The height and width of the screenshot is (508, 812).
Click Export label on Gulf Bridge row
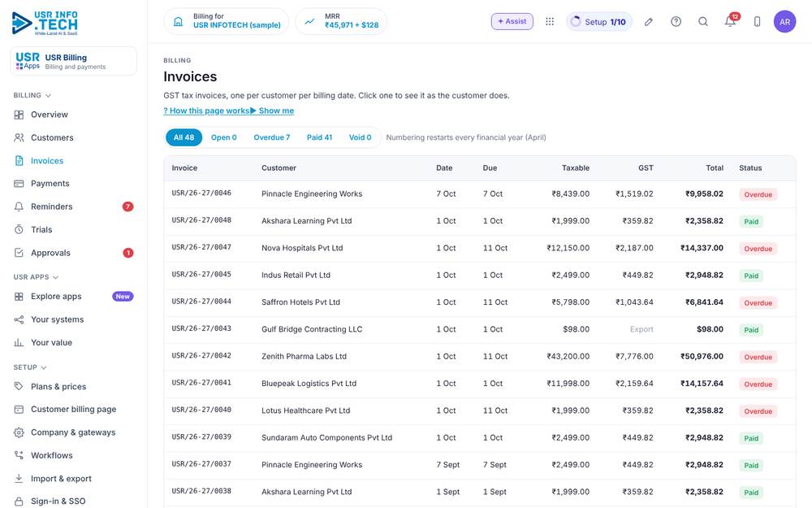pyautogui.click(x=641, y=329)
